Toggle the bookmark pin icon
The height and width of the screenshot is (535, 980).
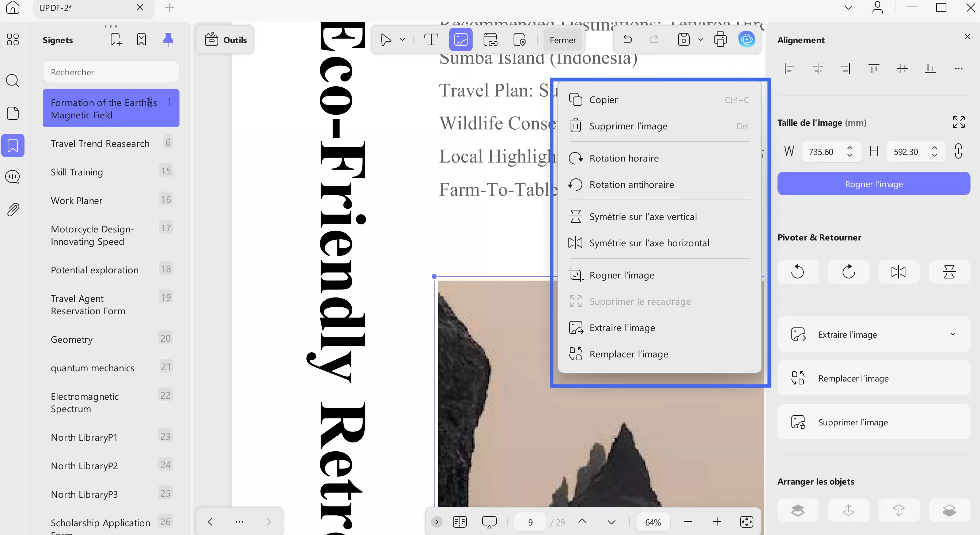[168, 39]
